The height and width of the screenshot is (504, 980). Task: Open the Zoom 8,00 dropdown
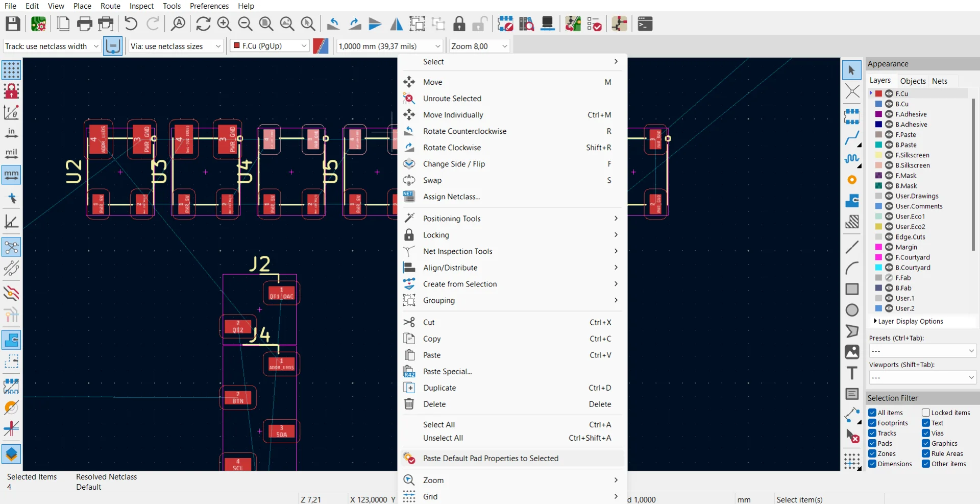tap(479, 46)
